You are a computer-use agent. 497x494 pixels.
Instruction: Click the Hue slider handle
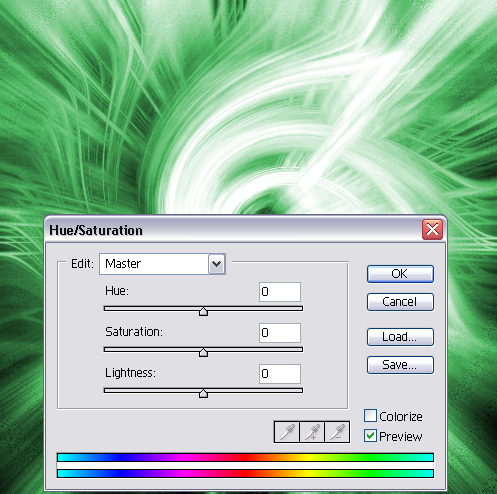(x=203, y=311)
